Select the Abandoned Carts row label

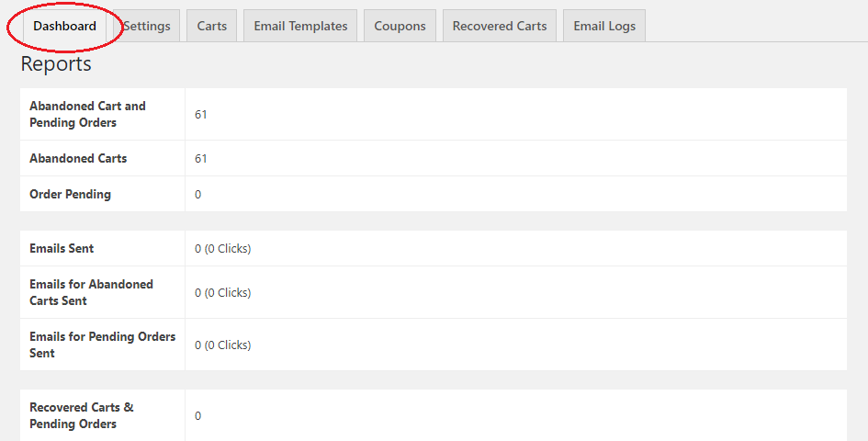coord(78,158)
